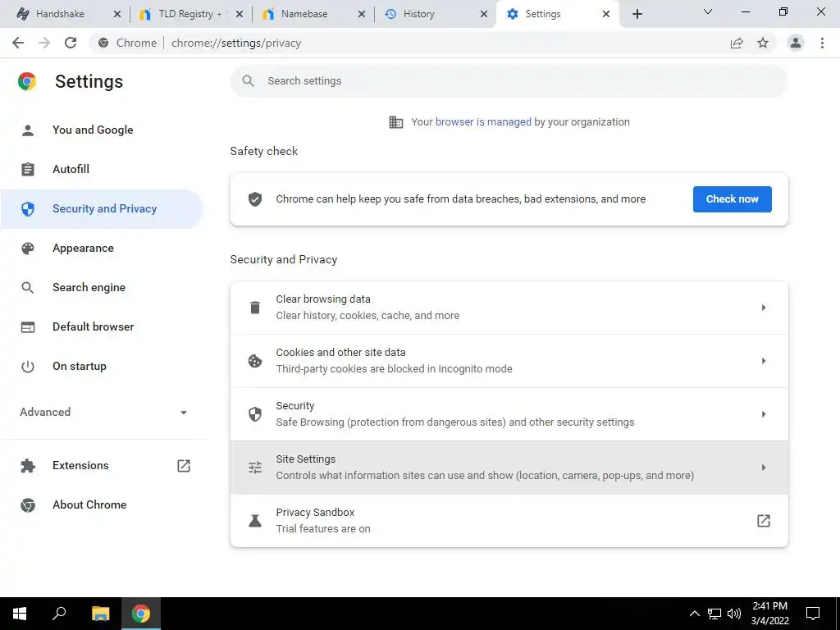Viewport: 840px width, 630px height.
Task: Follow the 'browser is managed' link
Action: [483, 122]
